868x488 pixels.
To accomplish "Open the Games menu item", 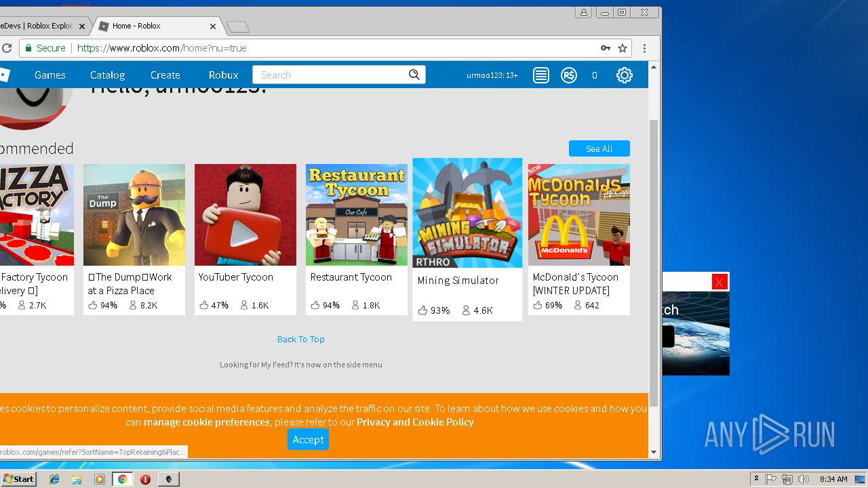I will click(x=50, y=75).
